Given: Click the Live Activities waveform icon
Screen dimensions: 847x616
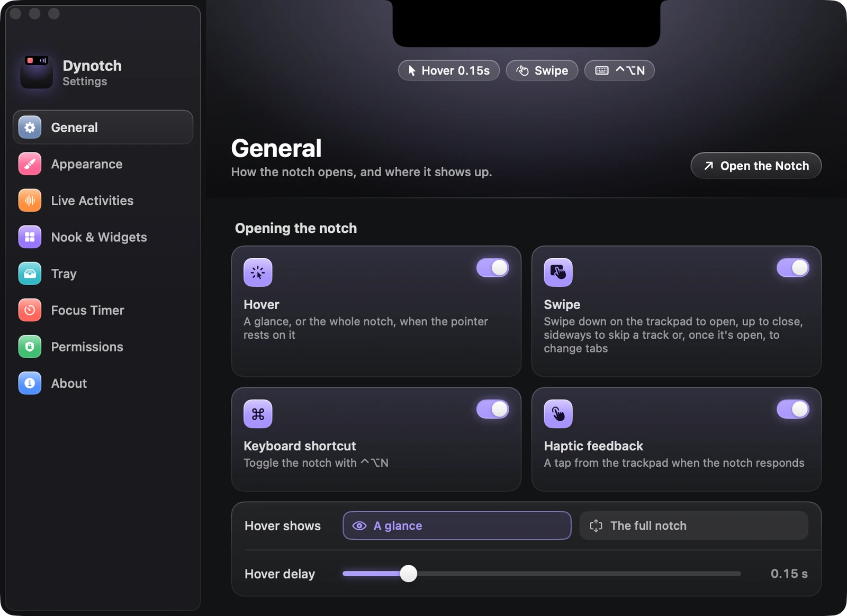Looking at the screenshot, I should (x=30, y=201).
